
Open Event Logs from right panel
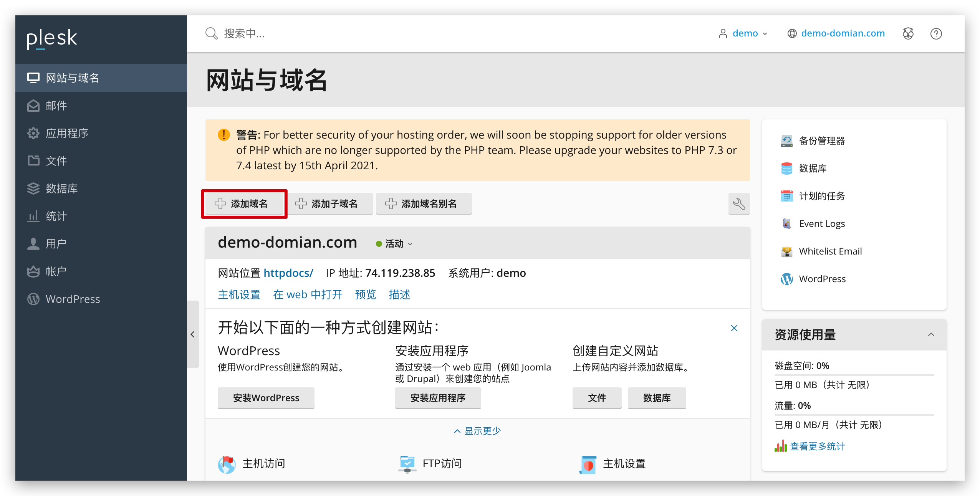pos(821,224)
